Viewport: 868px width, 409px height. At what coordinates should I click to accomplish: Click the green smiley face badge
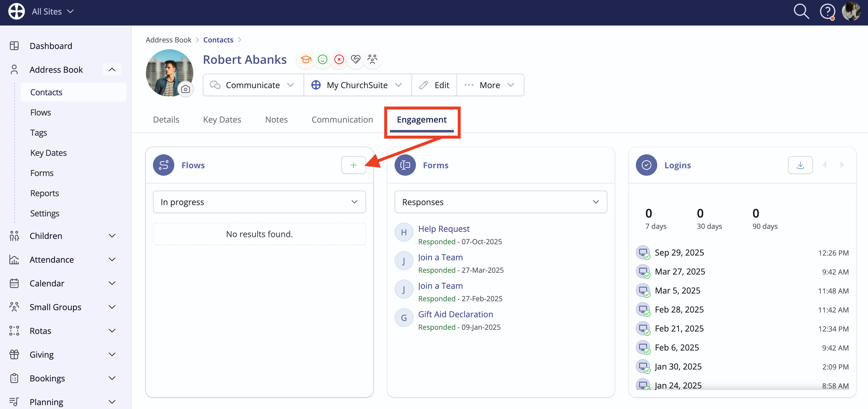[323, 59]
